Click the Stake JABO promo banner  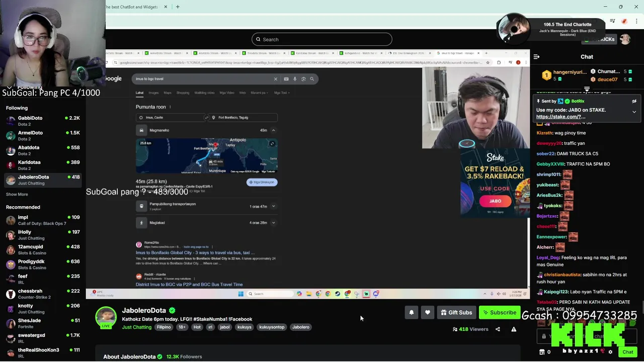[x=495, y=184]
